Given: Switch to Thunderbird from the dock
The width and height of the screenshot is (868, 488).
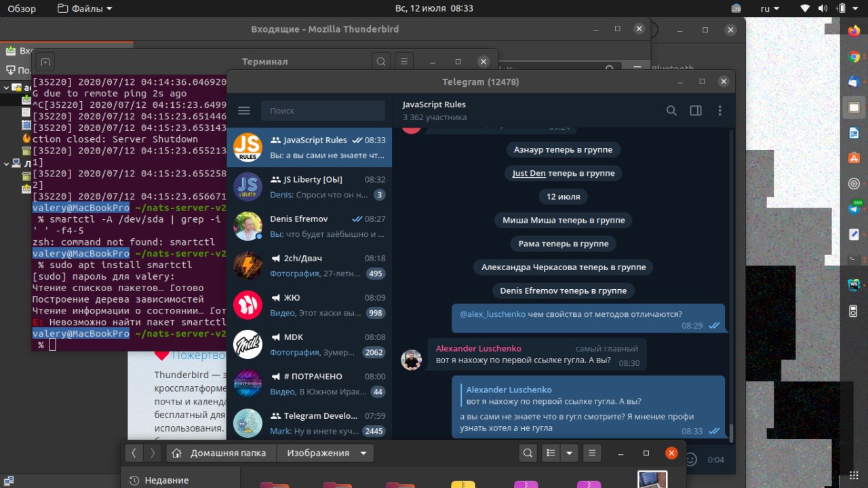Looking at the screenshot, I should (854, 82).
